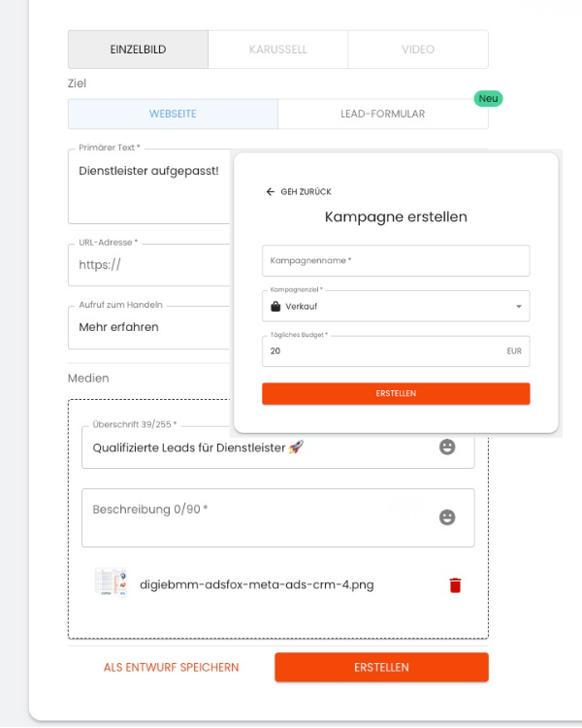Click the back arrow next to Geh zurück
This screenshot has height=728, width=582.
[x=270, y=192]
